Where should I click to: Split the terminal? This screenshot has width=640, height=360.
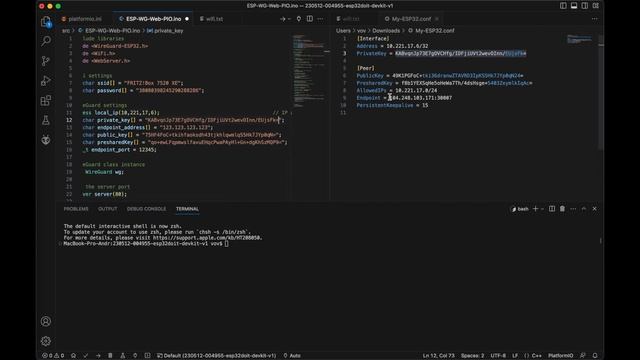tap(552, 209)
